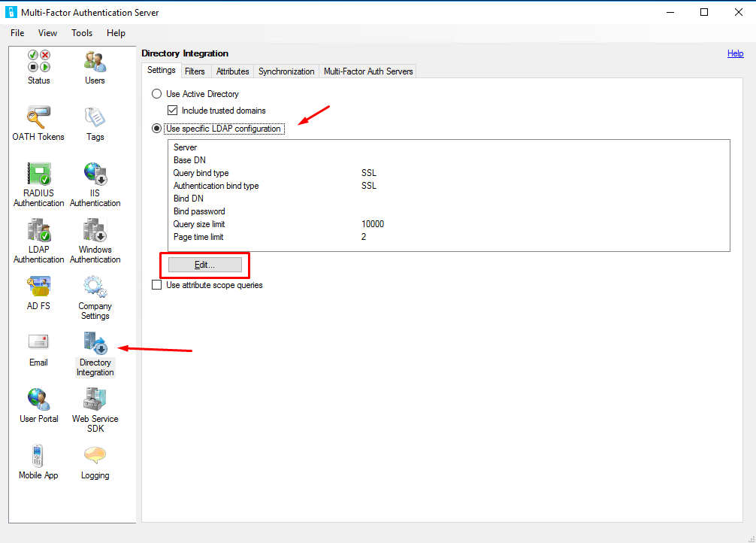756x543 pixels.
Task: Close the Multi-Factor Authentication Server window
Action: coord(738,12)
